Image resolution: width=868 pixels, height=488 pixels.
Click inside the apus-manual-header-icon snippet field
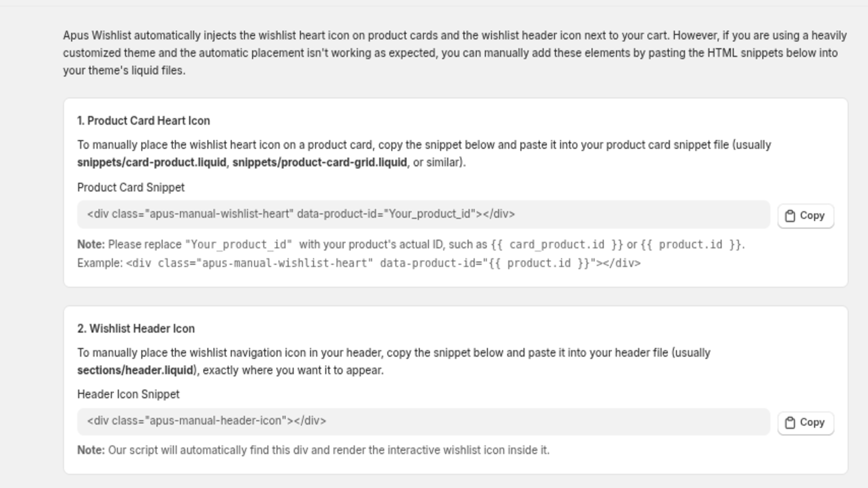click(x=423, y=421)
